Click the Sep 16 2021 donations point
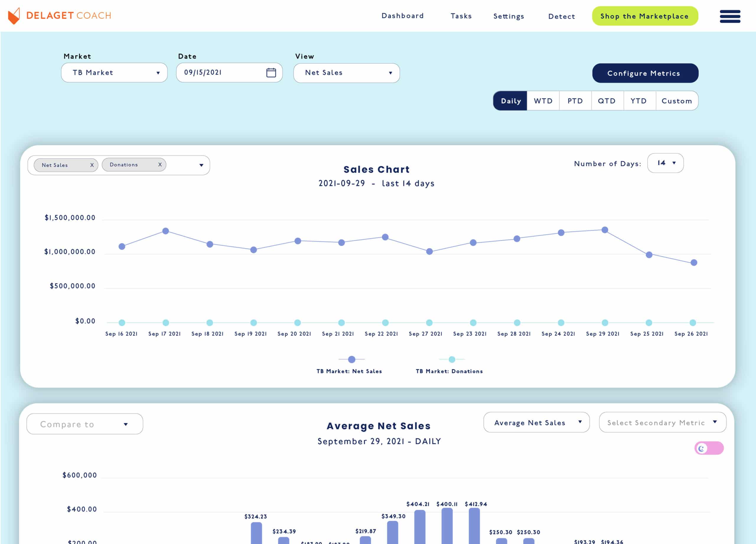 122,323
